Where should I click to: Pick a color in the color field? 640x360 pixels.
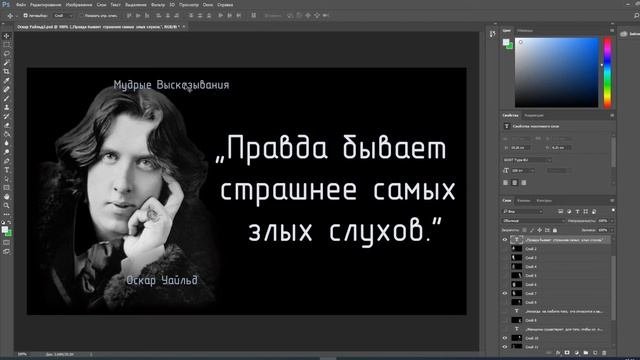tap(556, 73)
